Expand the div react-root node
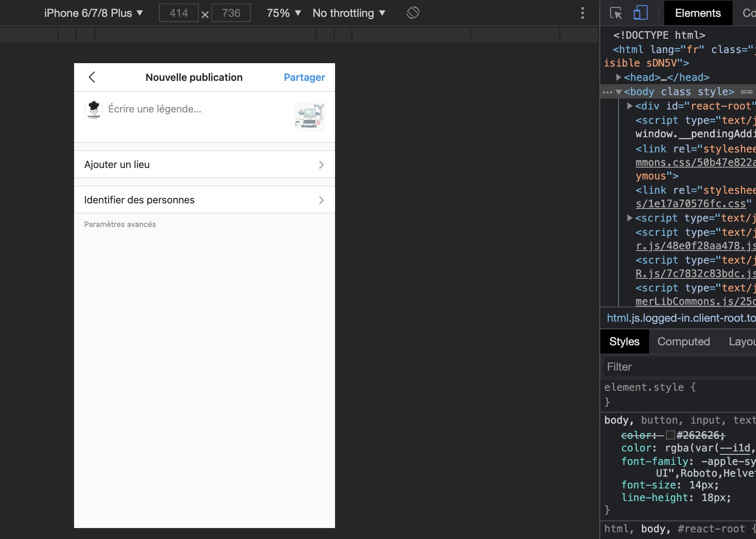756x539 pixels. click(x=630, y=106)
